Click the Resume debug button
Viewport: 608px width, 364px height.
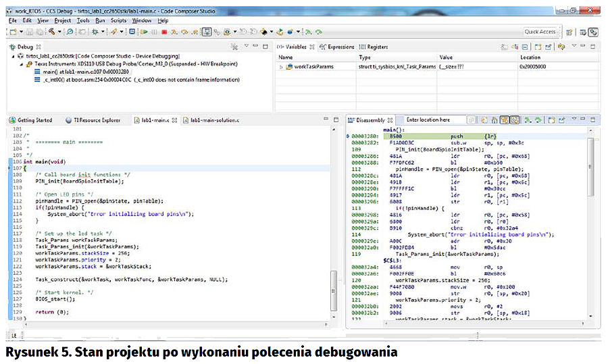click(x=143, y=32)
